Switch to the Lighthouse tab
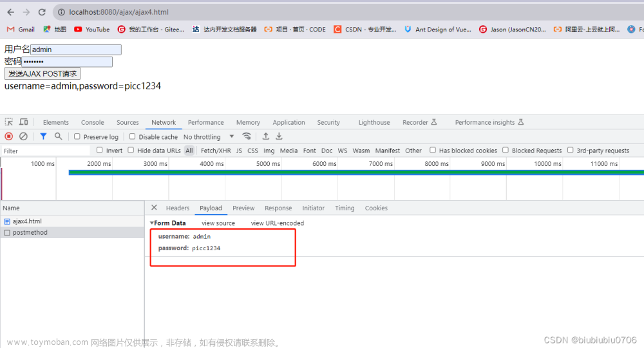 tap(374, 122)
